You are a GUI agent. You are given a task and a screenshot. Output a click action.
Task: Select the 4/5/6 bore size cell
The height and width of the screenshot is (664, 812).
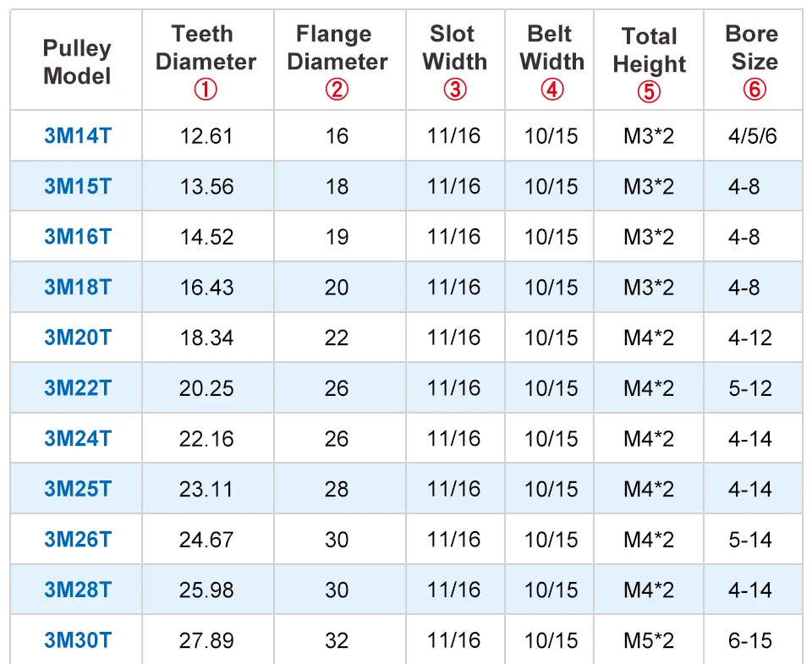pyautogui.click(x=752, y=135)
